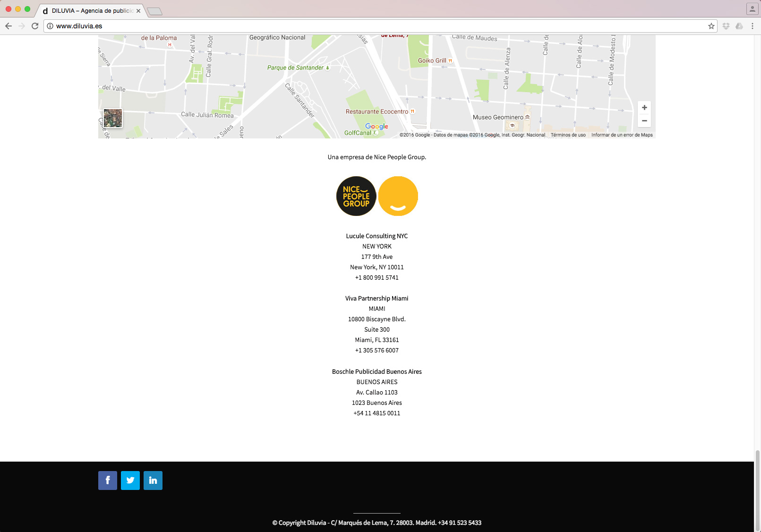Click the '+1 305 576 6007' phone number
This screenshot has width=761, height=532.
pyautogui.click(x=377, y=350)
